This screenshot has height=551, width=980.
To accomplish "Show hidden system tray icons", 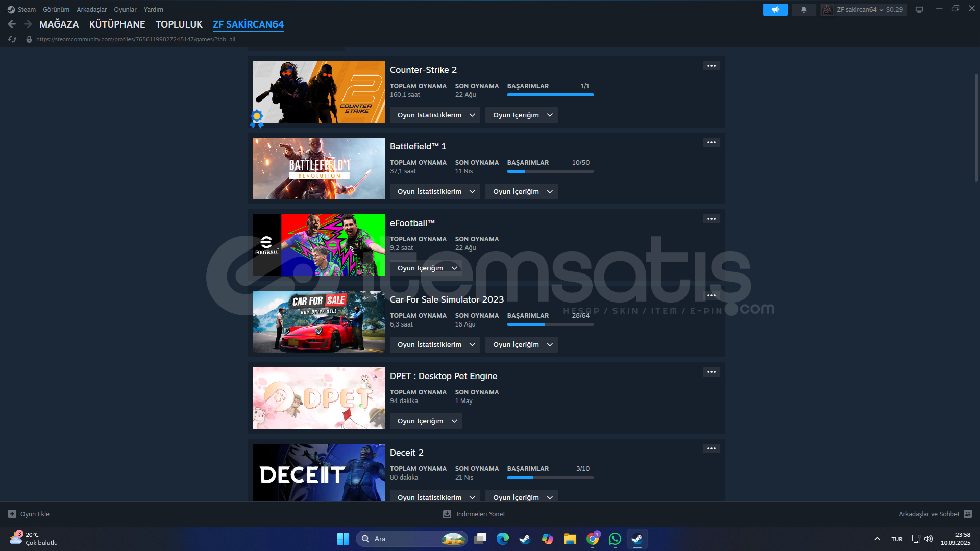I will pos(877,539).
